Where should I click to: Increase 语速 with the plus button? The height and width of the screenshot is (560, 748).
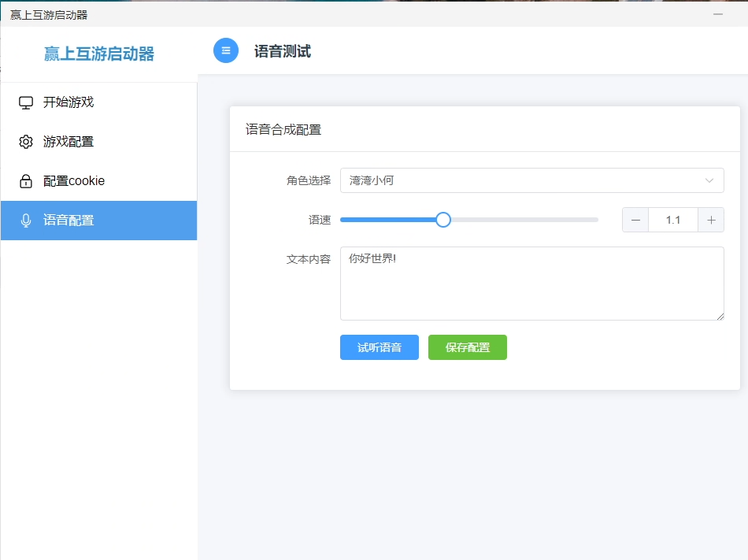[711, 220]
